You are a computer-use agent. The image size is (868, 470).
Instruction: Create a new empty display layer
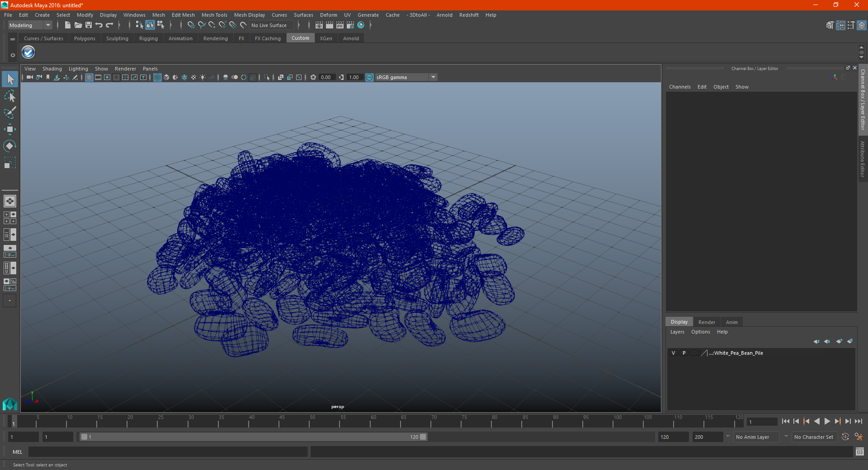(x=840, y=341)
